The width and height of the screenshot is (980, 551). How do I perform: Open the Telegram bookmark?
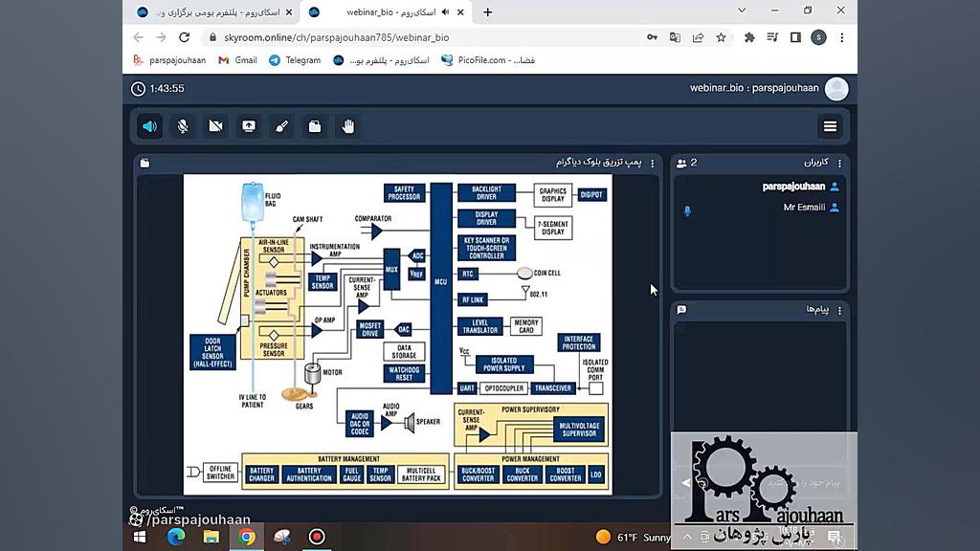[x=295, y=60]
